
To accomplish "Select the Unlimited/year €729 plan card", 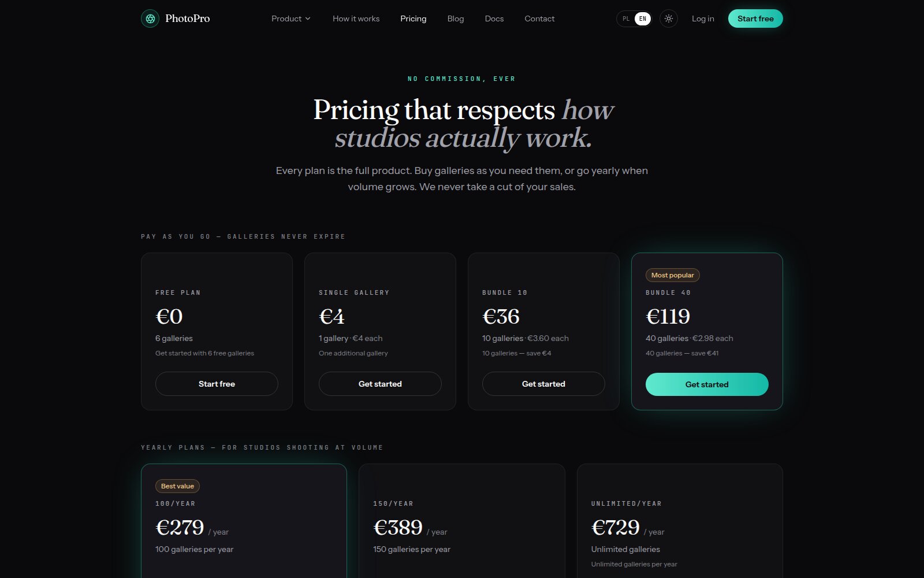I will point(680,521).
